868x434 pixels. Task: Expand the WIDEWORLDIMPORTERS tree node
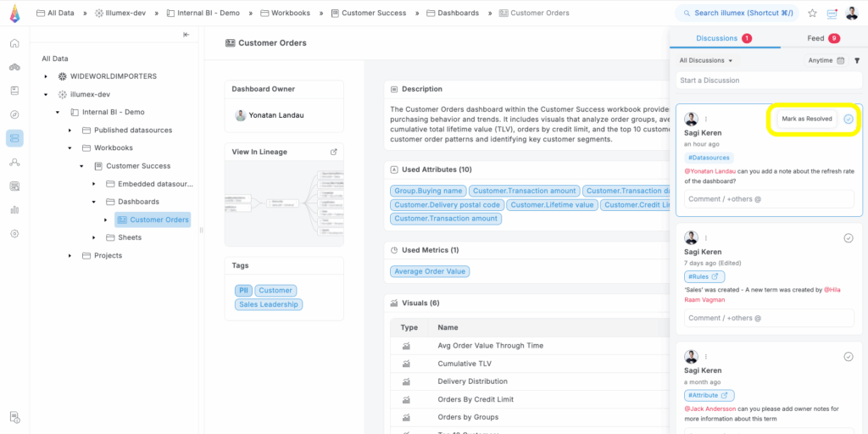pyautogui.click(x=46, y=76)
